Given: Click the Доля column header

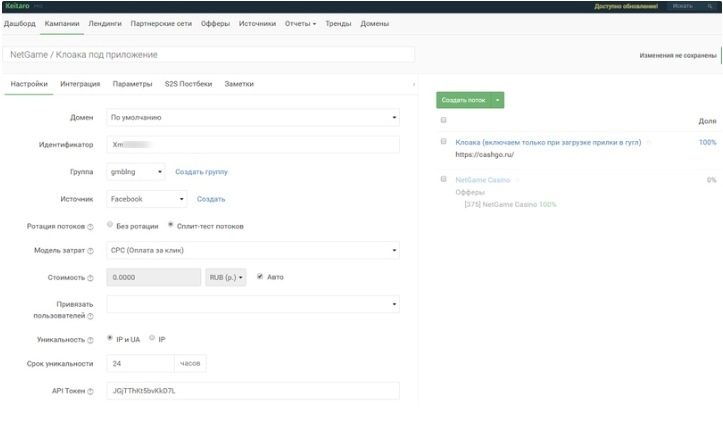Looking at the screenshot, I should click(x=707, y=121).
